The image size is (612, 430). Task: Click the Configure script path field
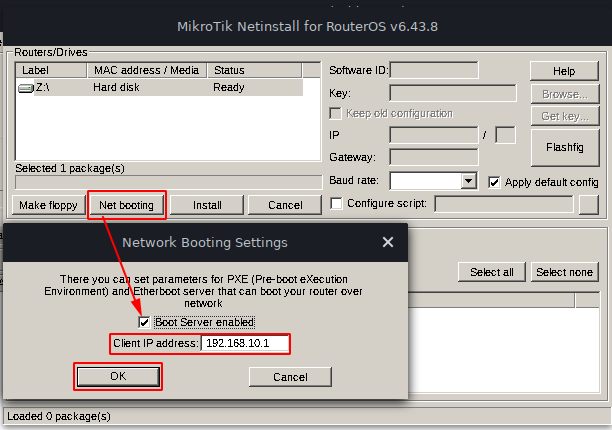[503, 204]
